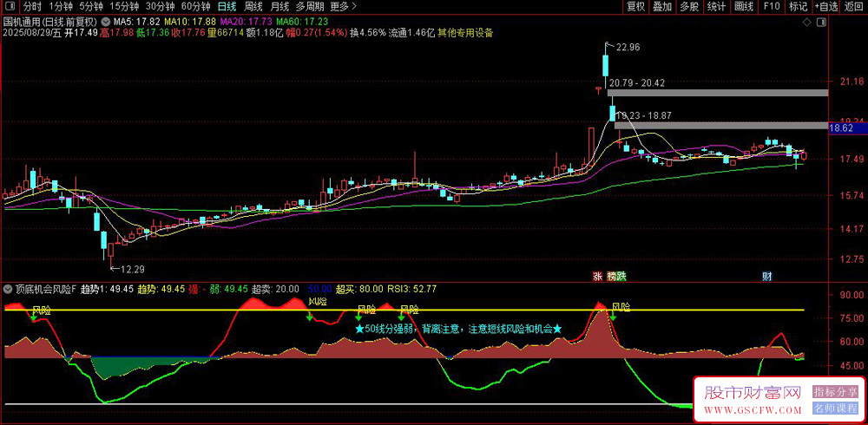Click the blue 财 finance marker
This screenshot has width=868, height=425.
point(767,276)
